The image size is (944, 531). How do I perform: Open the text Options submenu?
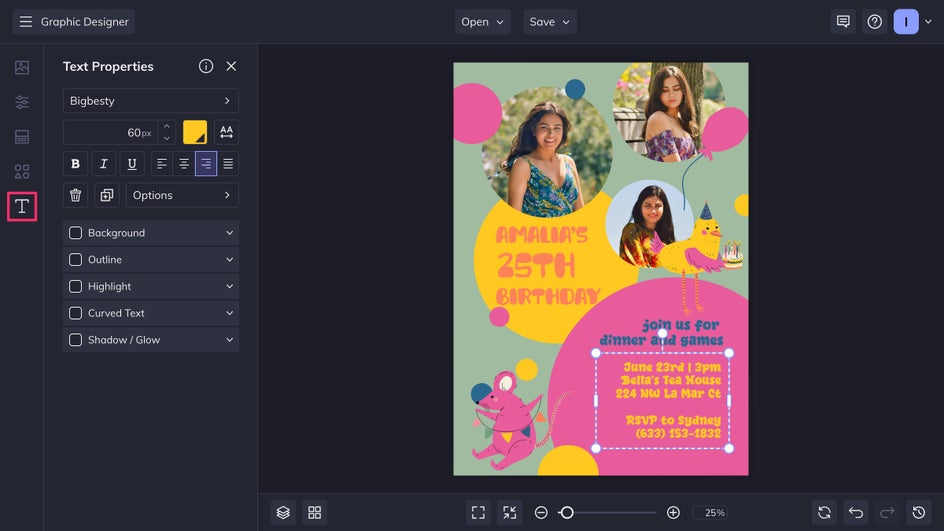pyautogui.click(x=182, y=195)
